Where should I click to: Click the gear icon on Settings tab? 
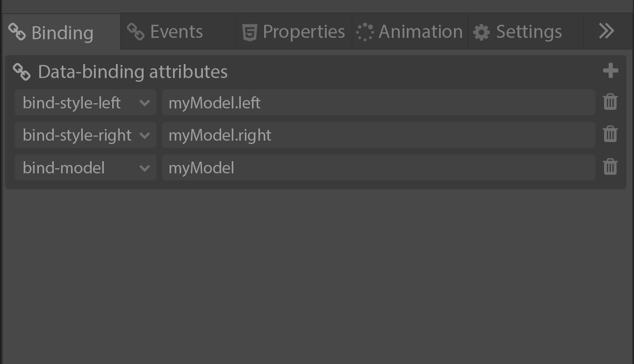pos(481,32)
